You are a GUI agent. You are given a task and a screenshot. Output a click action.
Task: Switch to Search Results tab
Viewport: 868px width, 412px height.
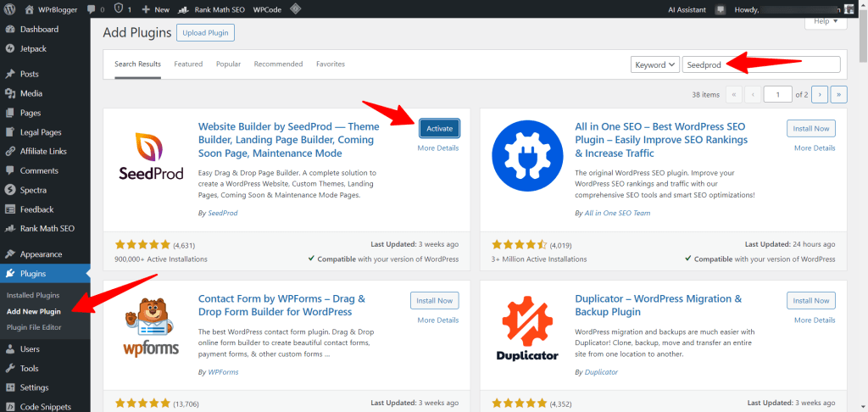click(138, 64)
